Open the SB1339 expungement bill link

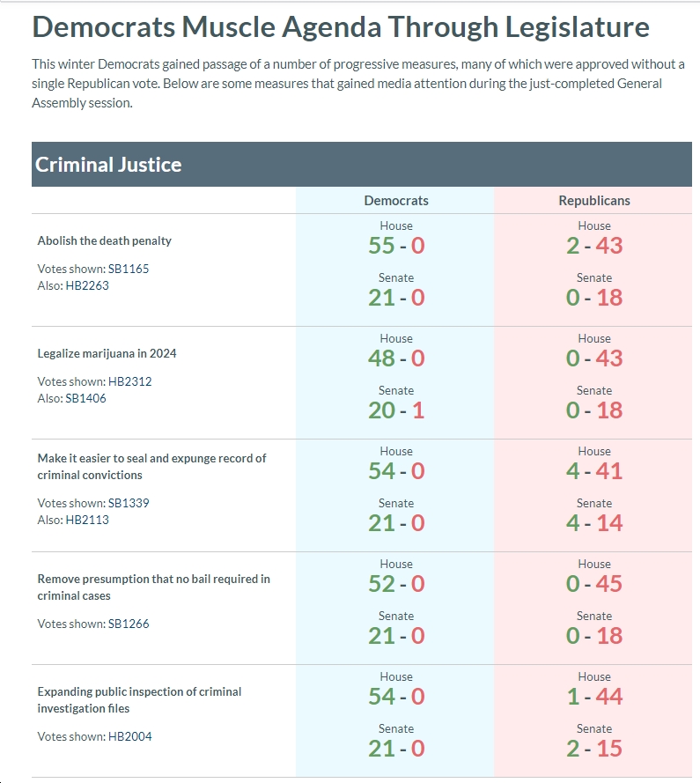click(x=129, y=503)
